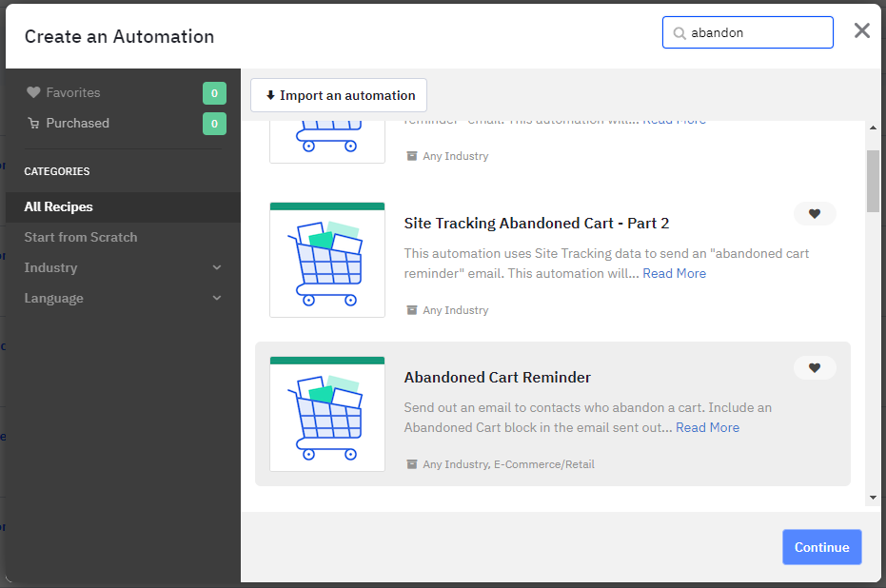Click the Purchased cart icon in sidebar
Screen dimensions: 886x588
(x=33, y=123)
